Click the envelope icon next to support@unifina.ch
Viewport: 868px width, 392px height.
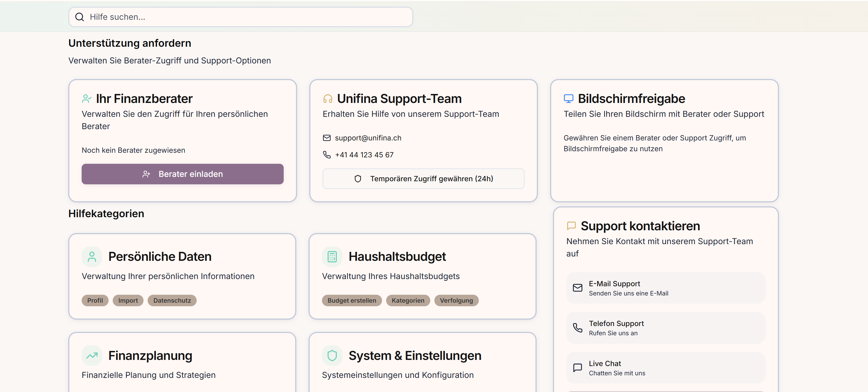[327, 138]
